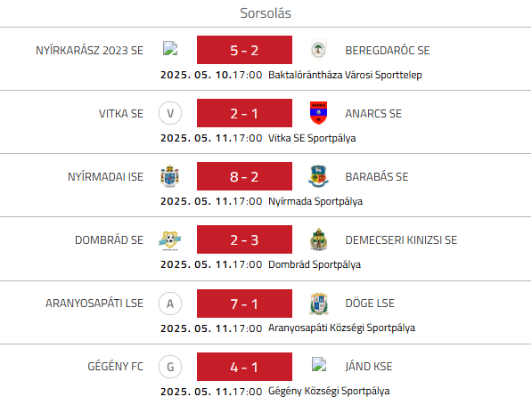
Task: Open the 7 - 1 match result
Action: (x=244, y=304)
